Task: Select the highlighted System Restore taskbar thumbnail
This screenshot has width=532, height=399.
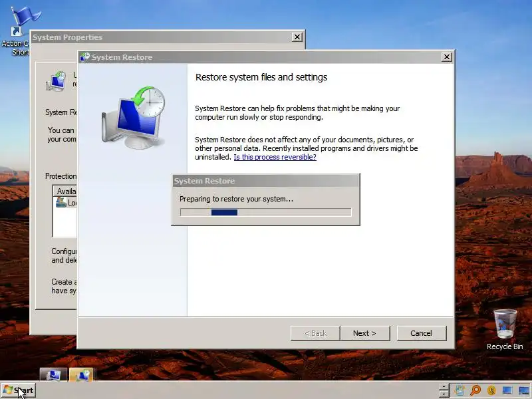Action: point(81,374)
